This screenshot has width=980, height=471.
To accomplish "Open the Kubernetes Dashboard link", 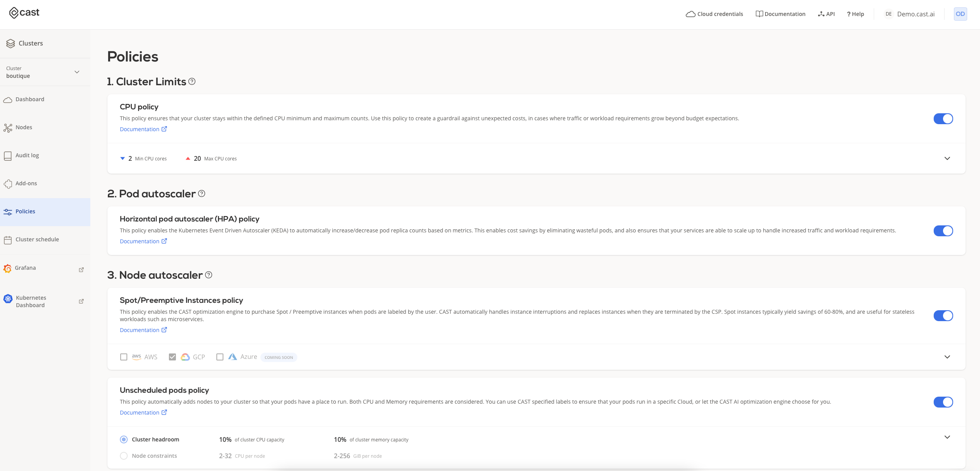I will [x=31, y=301].
